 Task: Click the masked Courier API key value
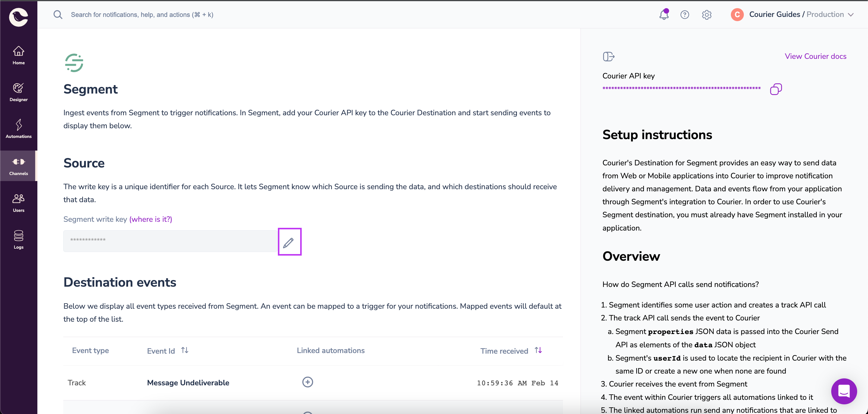681,88
